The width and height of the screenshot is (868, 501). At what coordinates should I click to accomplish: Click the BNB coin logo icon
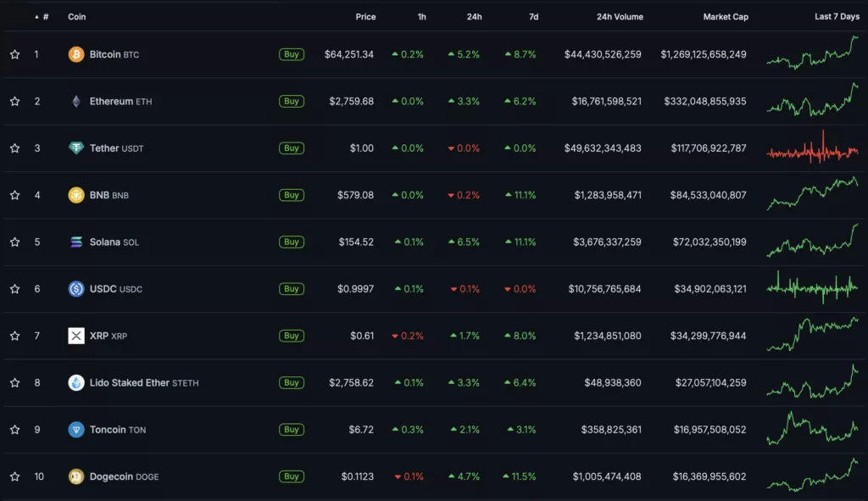coord(76,195)
